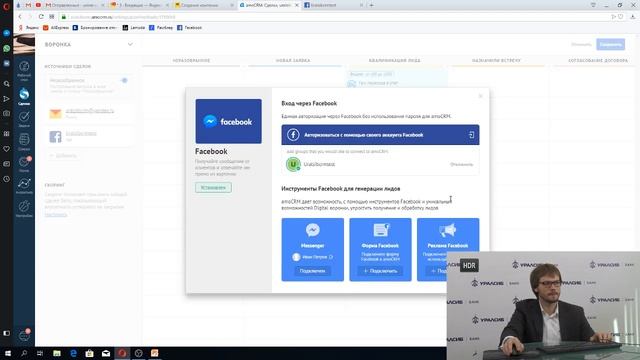Click the Facebook logo banner in dialog

pos(229,121)
